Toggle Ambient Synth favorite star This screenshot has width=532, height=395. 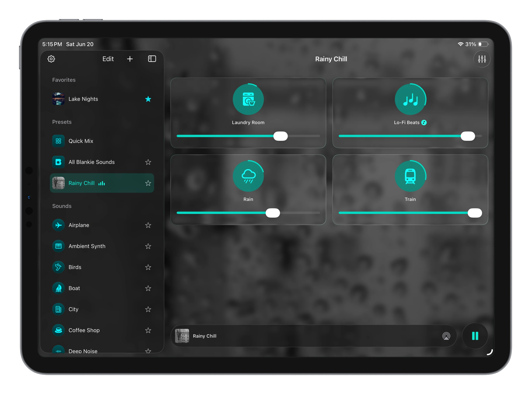[x=148, y=246]
